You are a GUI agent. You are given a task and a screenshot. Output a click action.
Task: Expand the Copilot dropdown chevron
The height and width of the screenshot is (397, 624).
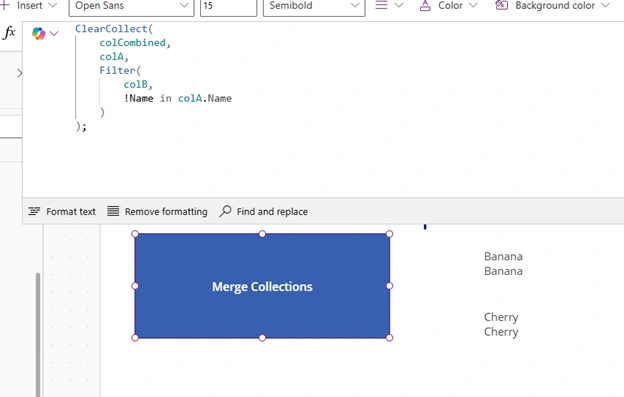coord(54,33)
